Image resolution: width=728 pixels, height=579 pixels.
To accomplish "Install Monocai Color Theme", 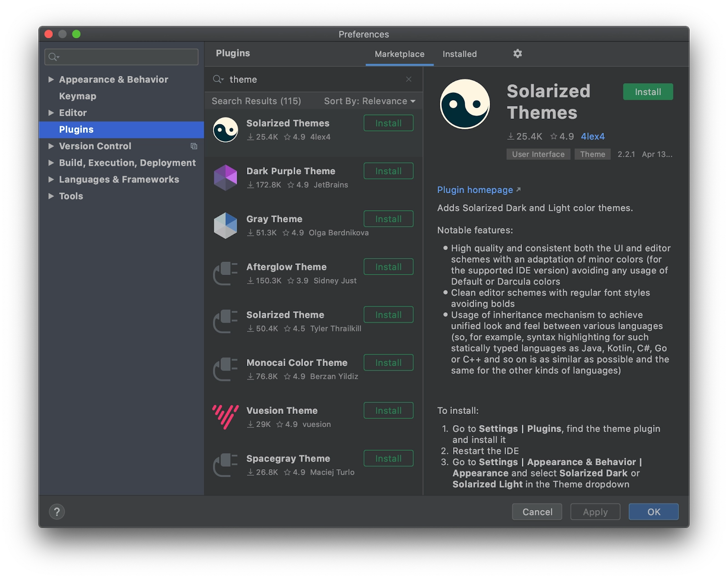I will pyautogui.click(x=389, y=363).
